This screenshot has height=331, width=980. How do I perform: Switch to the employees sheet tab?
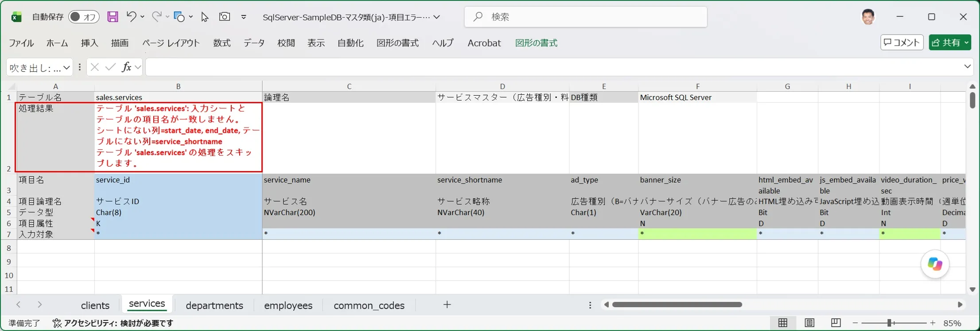pyautogui.click(x=288, y=305)
